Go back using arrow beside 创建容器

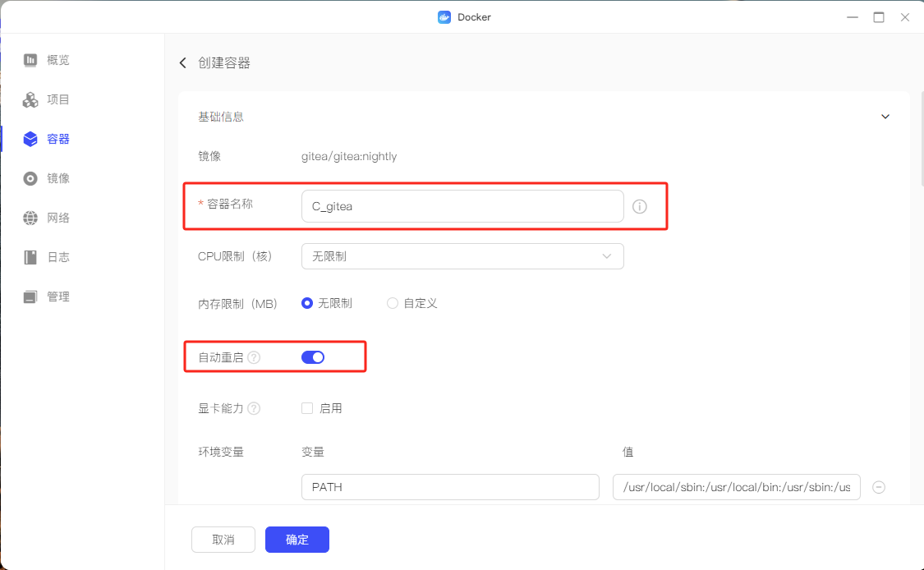(182, 63)
